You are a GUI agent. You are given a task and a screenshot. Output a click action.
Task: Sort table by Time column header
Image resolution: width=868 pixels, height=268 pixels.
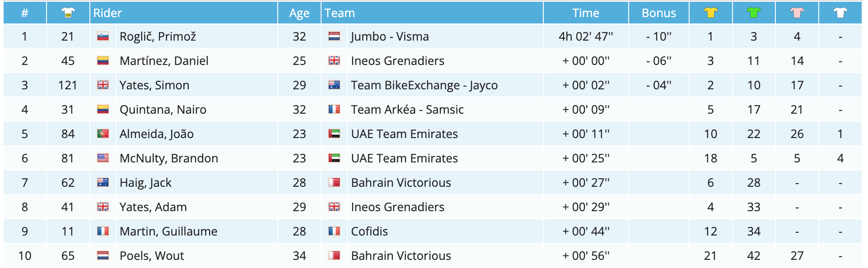585,13
